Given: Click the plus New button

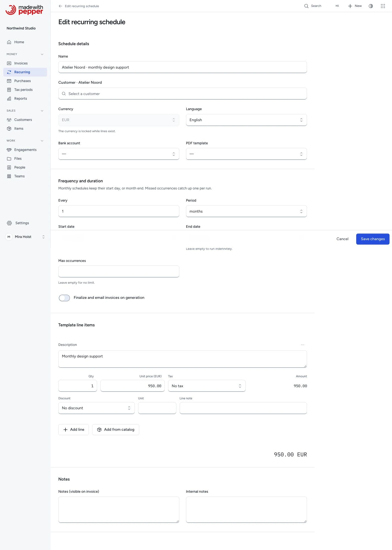Looking at the screenshot, I should (355, 6).
